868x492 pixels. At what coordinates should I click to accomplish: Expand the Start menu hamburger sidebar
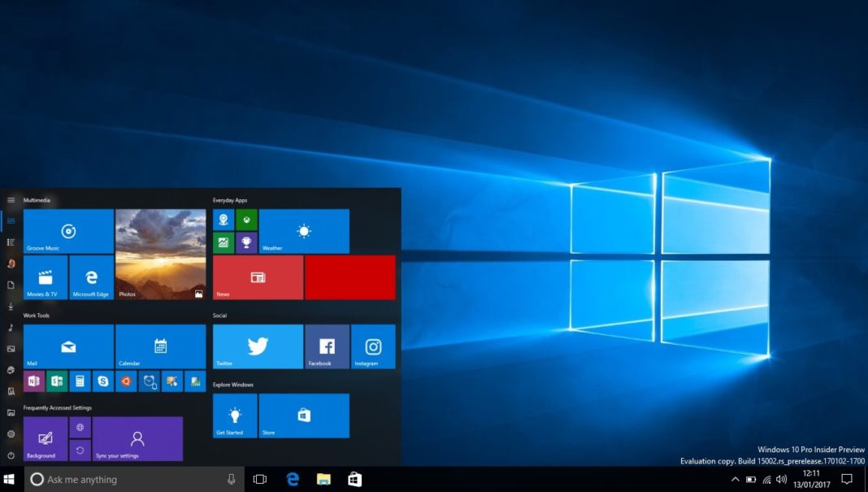tap(11, 198)
